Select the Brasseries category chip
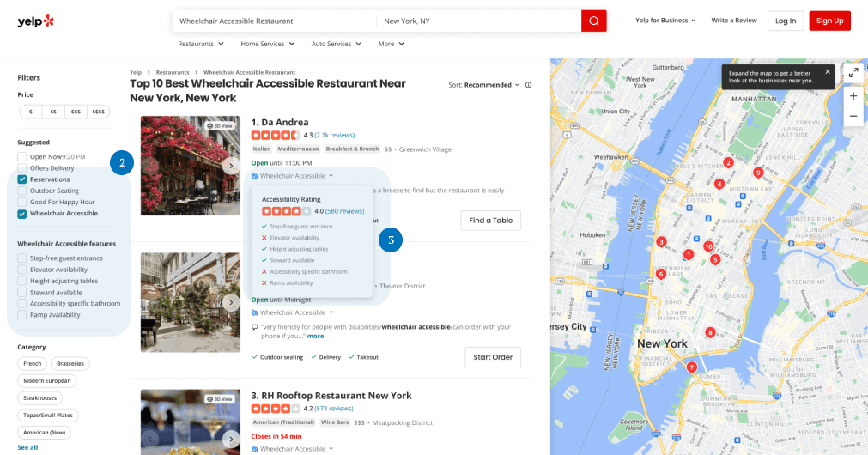The height and width of the screenshot is (455, 868). click(70, 364)
